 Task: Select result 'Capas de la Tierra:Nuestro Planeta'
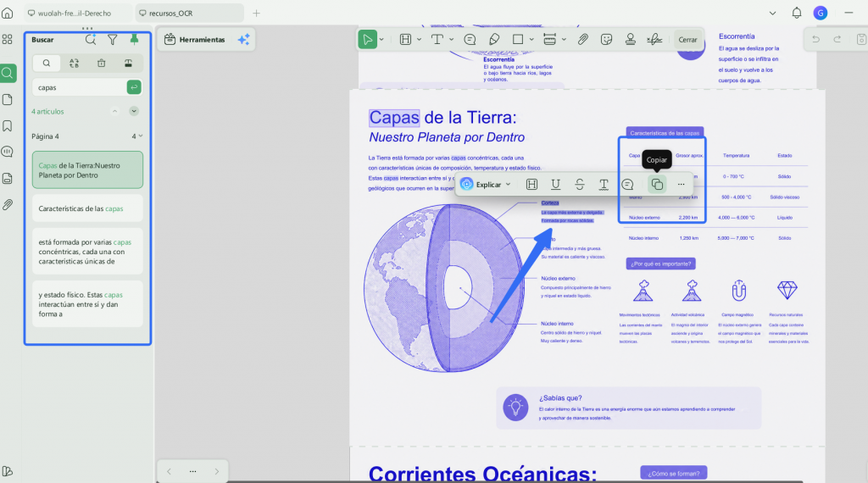87,169
